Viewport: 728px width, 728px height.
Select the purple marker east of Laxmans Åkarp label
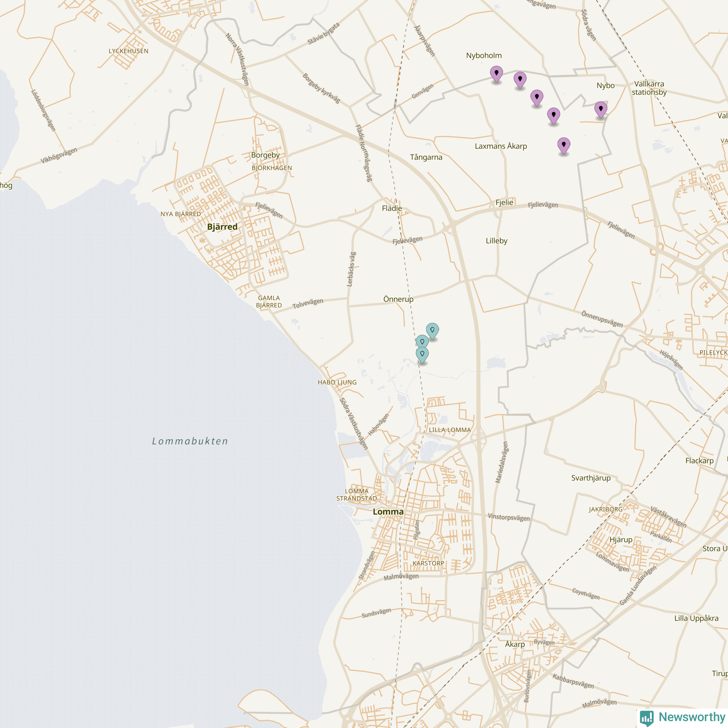564,145
